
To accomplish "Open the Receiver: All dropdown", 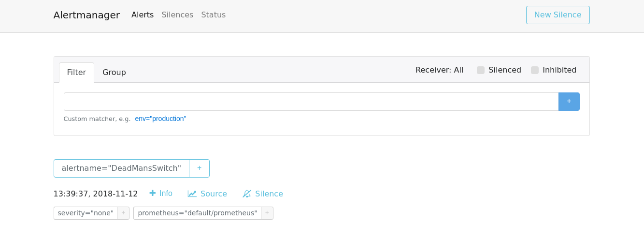I will coord(439,70).
